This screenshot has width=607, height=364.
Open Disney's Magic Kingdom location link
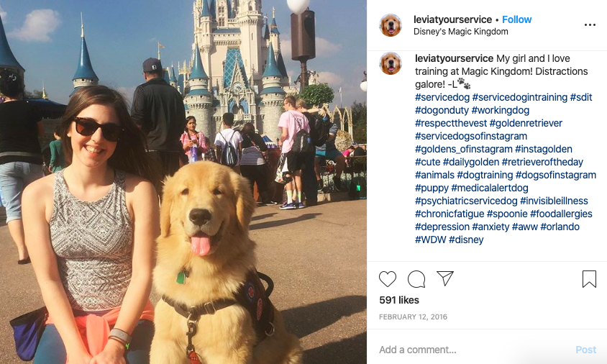[x=461, y=32]
